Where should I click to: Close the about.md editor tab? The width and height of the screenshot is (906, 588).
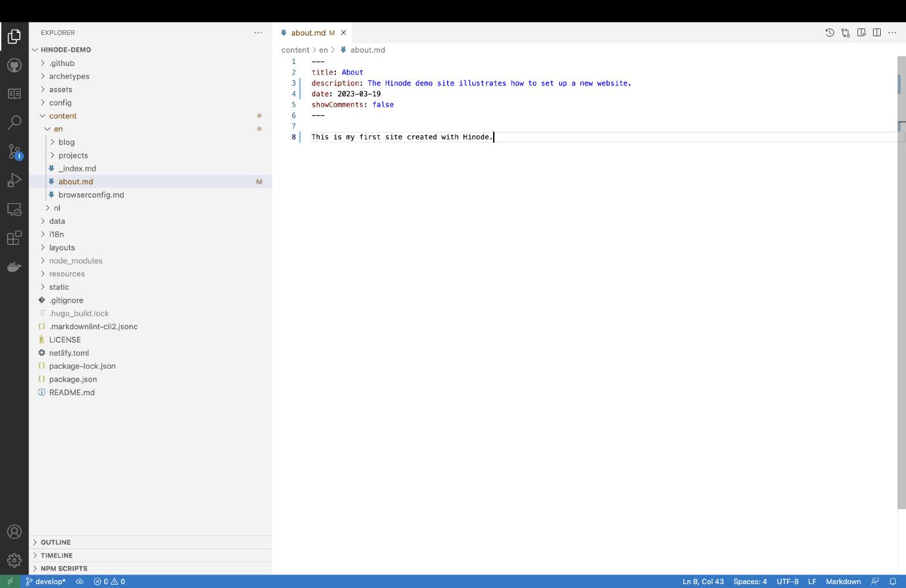[x=344, y=32]
